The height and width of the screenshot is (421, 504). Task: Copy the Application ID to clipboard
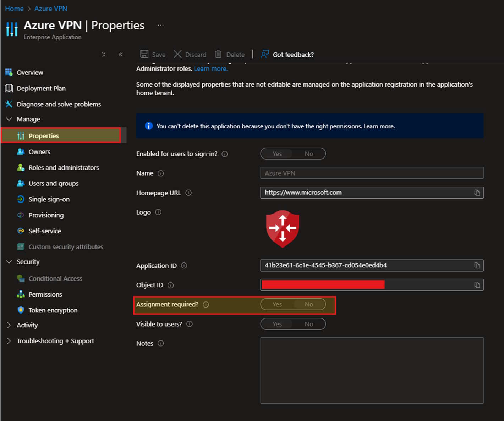click(477, 266)
